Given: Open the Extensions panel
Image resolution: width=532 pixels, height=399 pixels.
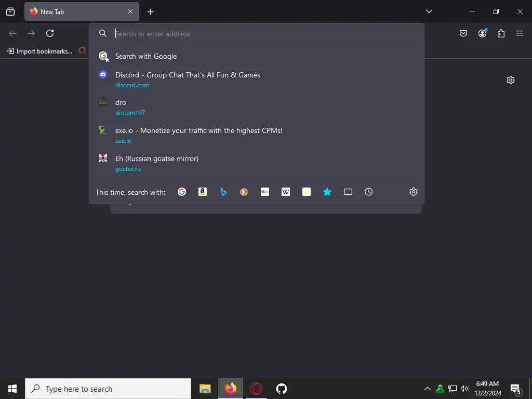Looking at the screenshot, I should click(501, 33).
